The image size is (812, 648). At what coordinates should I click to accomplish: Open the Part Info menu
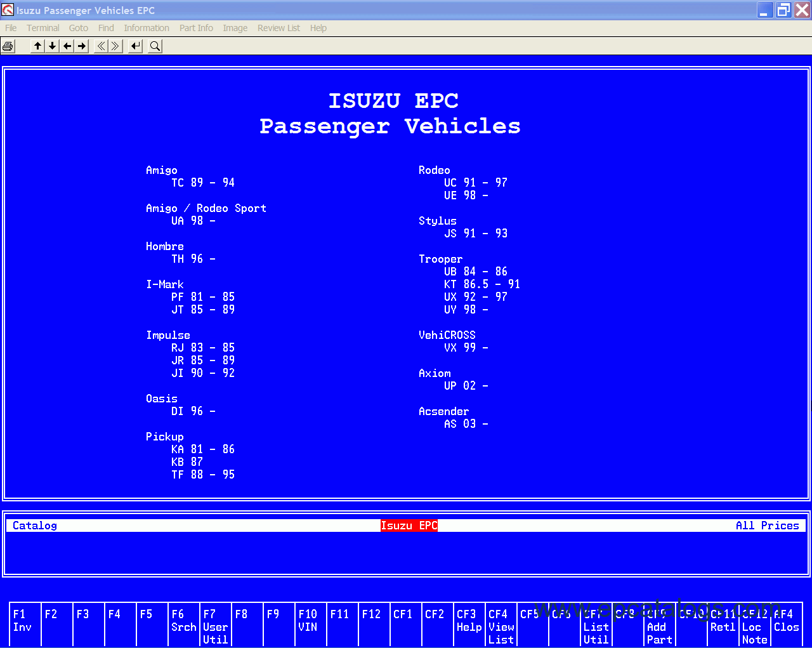pyautogui.click(x=196, y=28)
